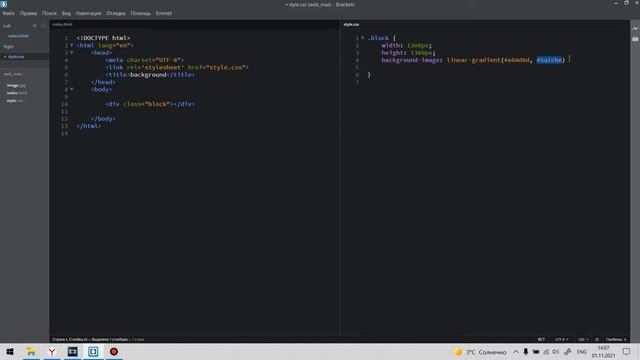Click the title background text in HTML
This screenshot has width=640, height=360.
[x=148, y=75]
